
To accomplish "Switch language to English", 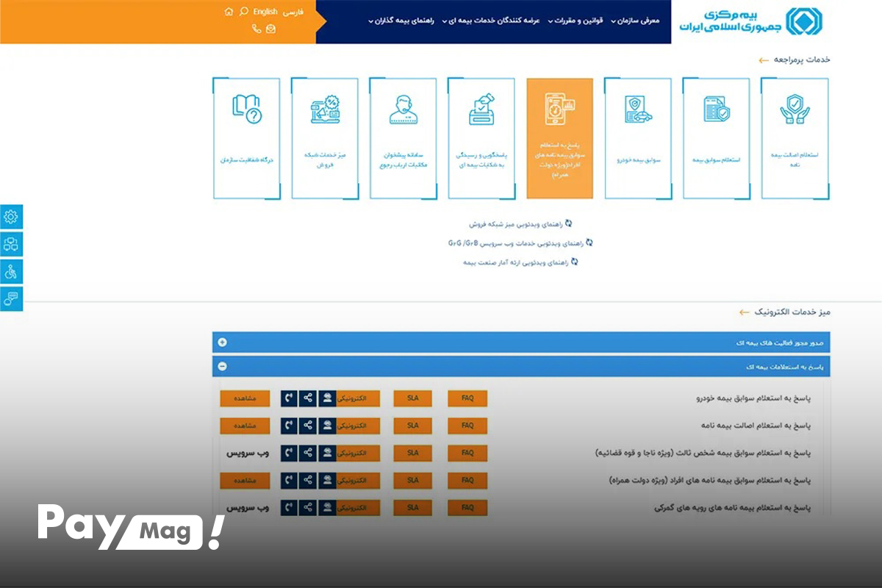I will pos(265,12).
